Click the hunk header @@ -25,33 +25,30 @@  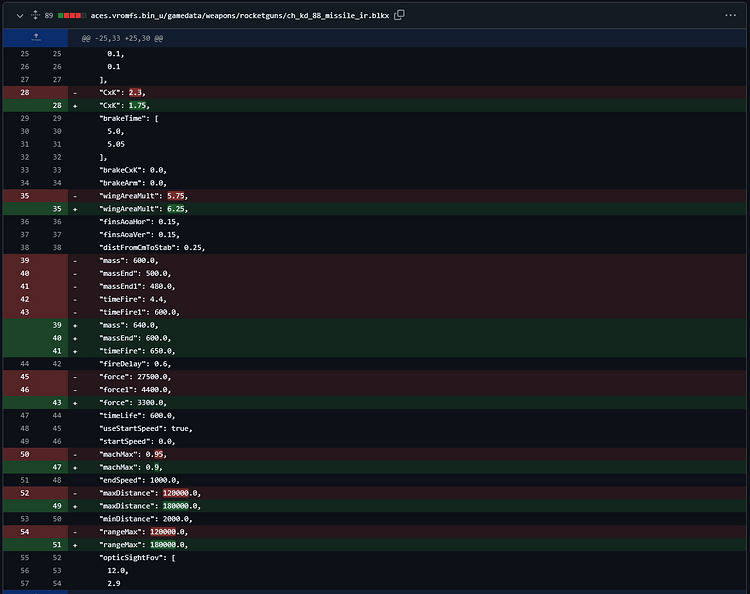pos(123,37)
